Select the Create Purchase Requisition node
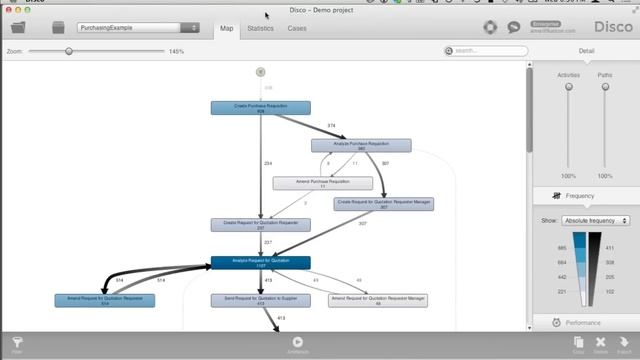 pos(260,108)
